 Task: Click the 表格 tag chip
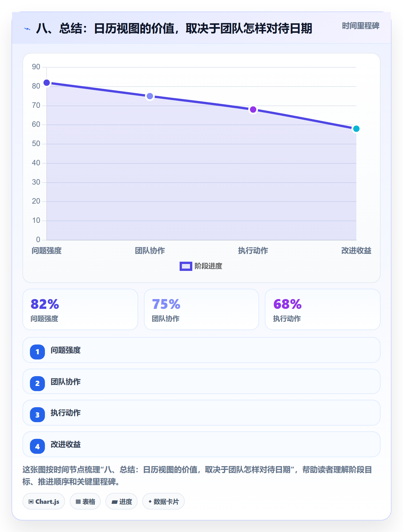pos(85,502)
